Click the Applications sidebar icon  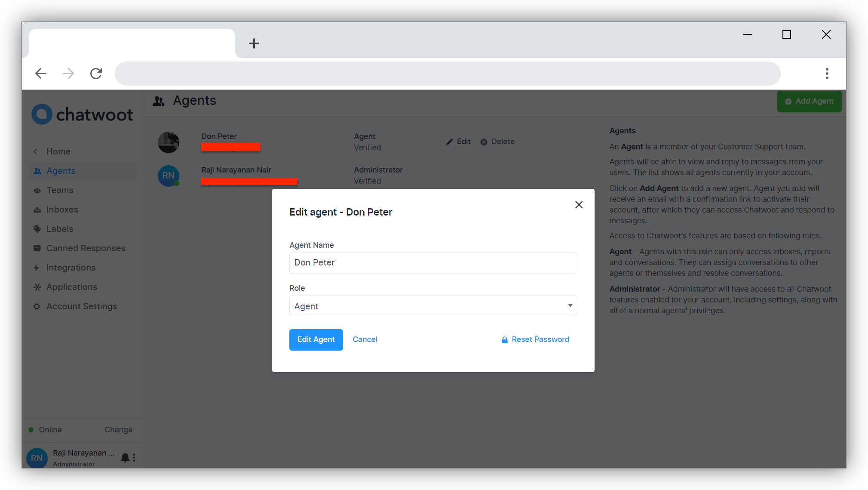37,287
